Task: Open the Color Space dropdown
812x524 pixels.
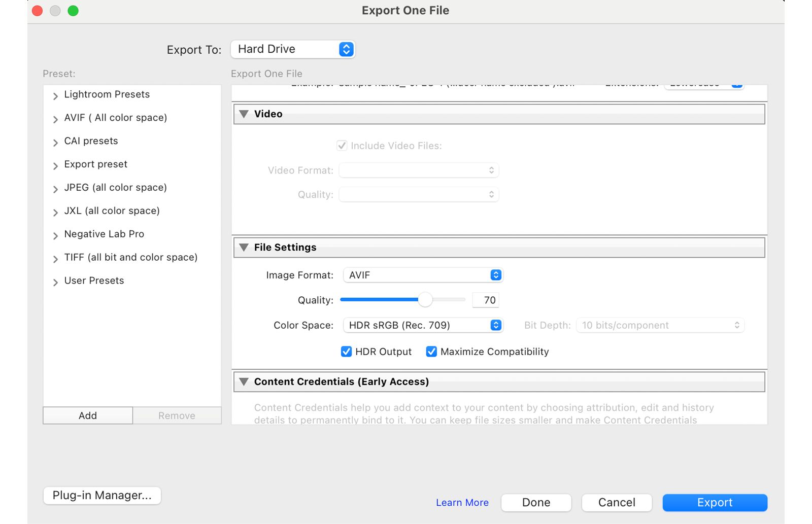Action: (x=423, y=325)
